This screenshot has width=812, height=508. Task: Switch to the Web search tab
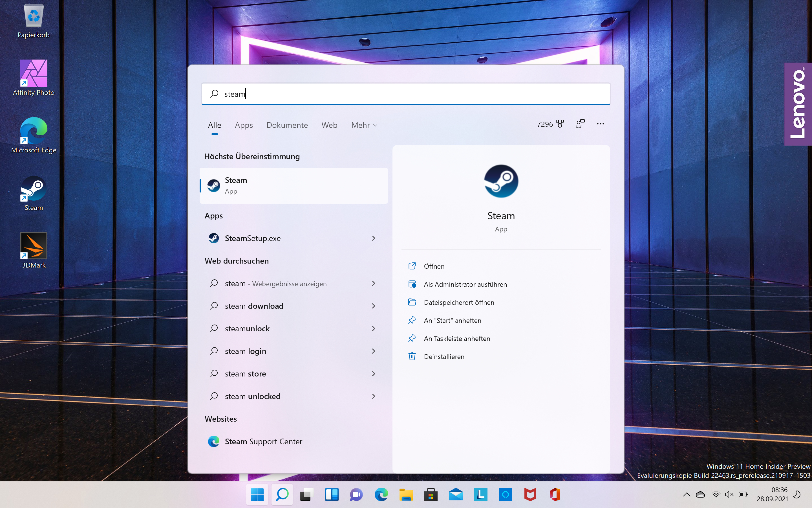coord(329,125)
